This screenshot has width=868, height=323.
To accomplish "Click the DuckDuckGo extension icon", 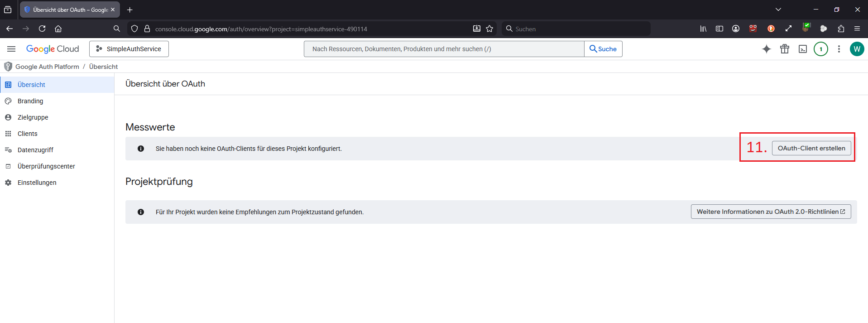I will pos(771,29).
